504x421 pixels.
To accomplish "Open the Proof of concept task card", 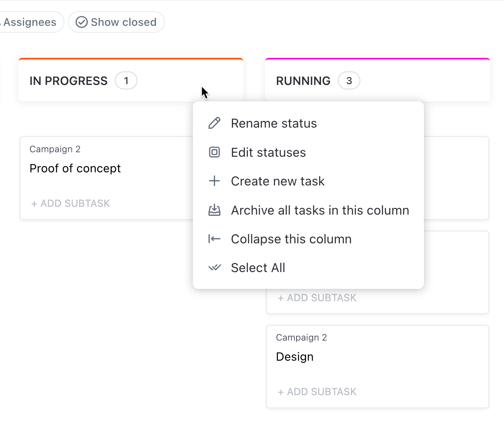I will tap(75, 169).
